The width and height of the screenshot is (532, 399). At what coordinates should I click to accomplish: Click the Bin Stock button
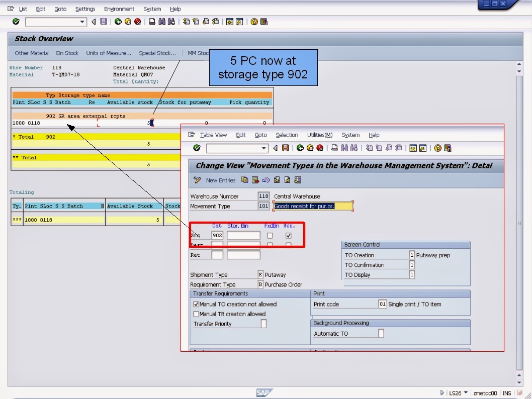click(67, 53)
